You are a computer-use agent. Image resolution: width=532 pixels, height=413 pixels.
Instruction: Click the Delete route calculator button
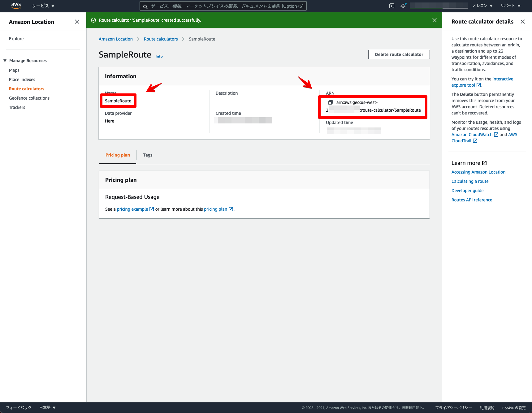click(399, 54)
